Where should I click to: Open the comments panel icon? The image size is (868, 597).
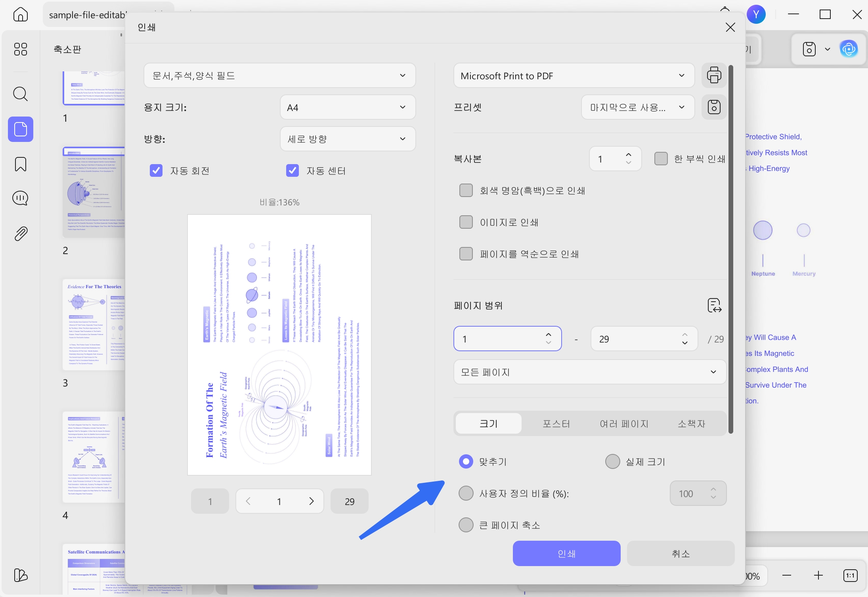point(21,198)
